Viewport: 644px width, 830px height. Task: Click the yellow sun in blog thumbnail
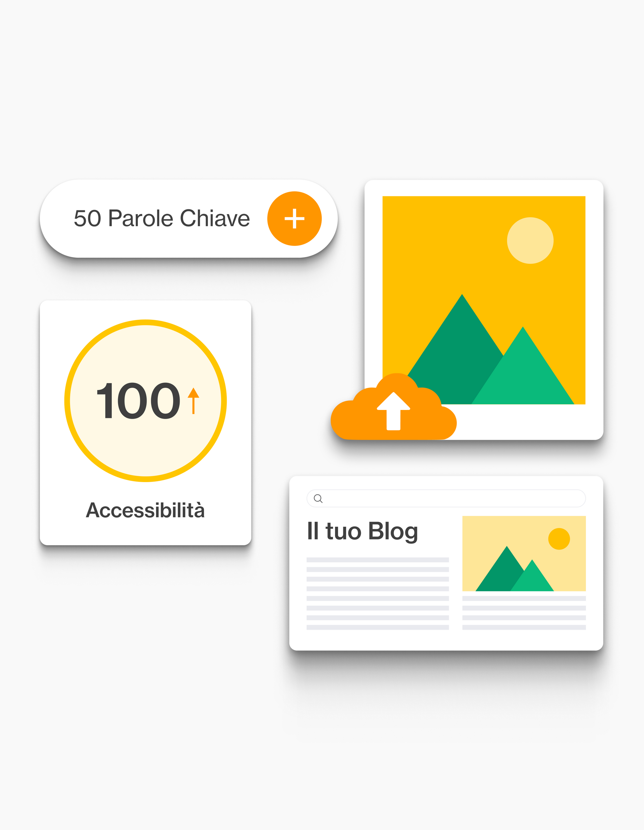tap(559, 538)
